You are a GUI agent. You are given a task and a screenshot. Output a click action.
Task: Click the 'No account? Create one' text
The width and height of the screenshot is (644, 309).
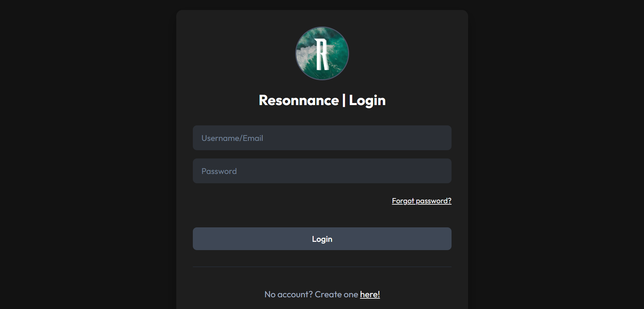pyautogui.click(x=311, y=295)
